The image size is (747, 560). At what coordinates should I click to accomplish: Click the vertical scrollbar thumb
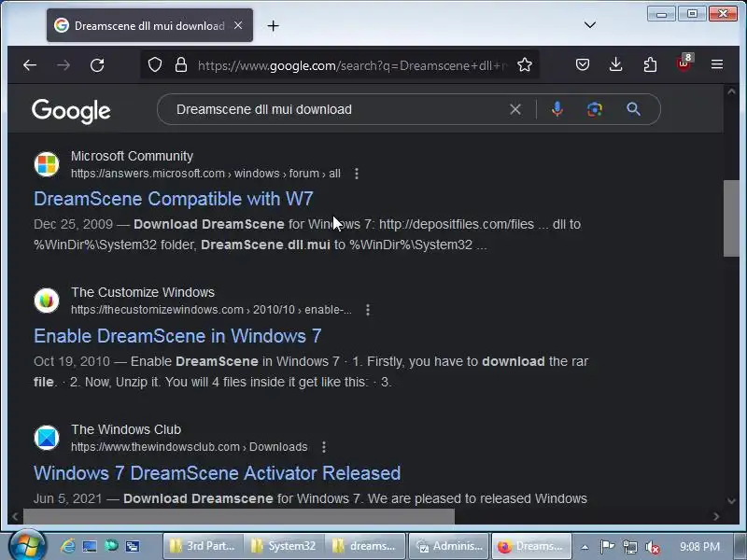731,218
